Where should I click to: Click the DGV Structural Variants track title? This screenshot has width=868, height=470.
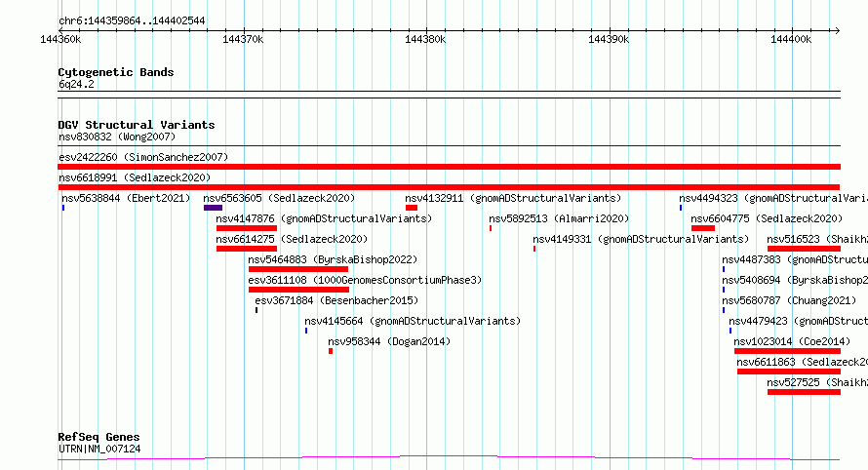click(x=137, y=125)
